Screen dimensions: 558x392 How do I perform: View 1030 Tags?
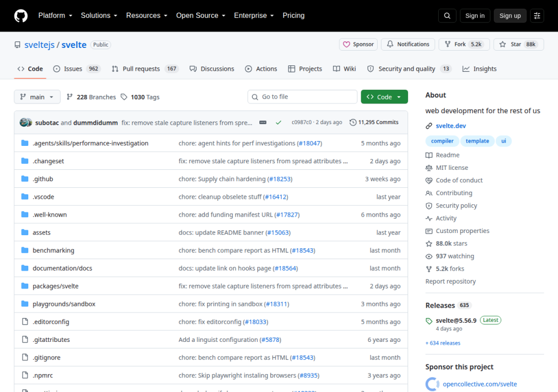point(140,97)
